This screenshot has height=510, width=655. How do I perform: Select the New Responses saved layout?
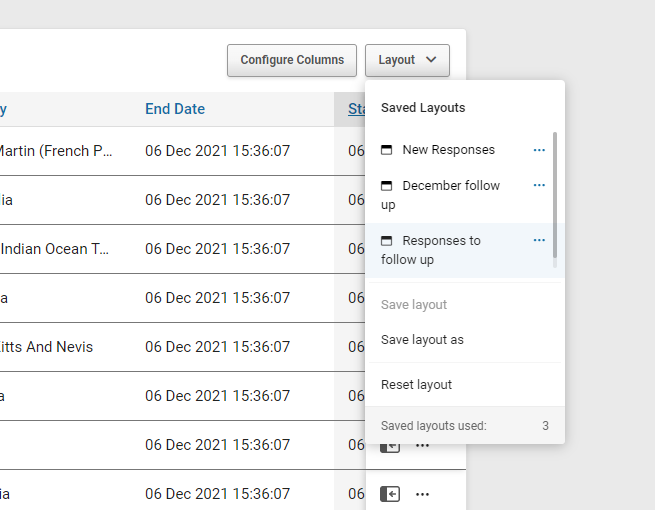pos(448,150)
